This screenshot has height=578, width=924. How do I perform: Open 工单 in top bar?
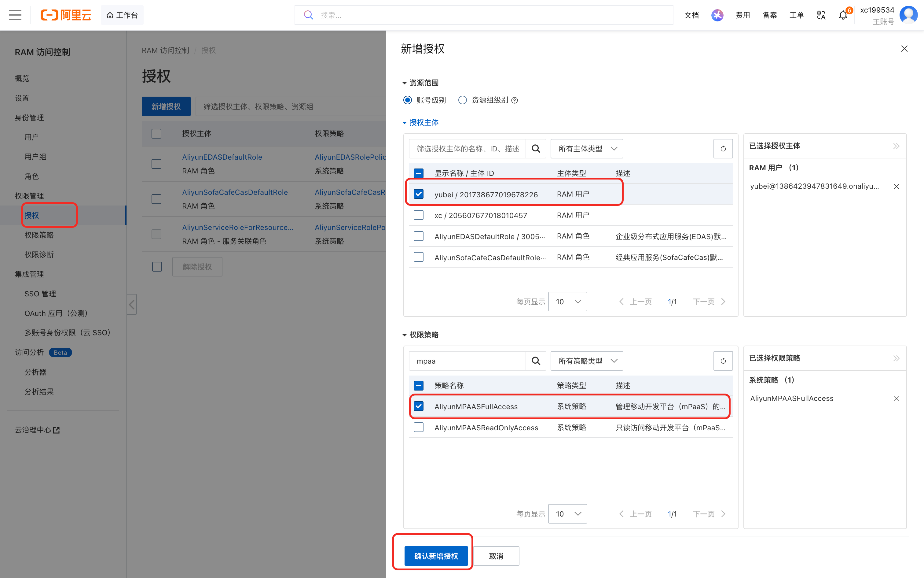797,15
